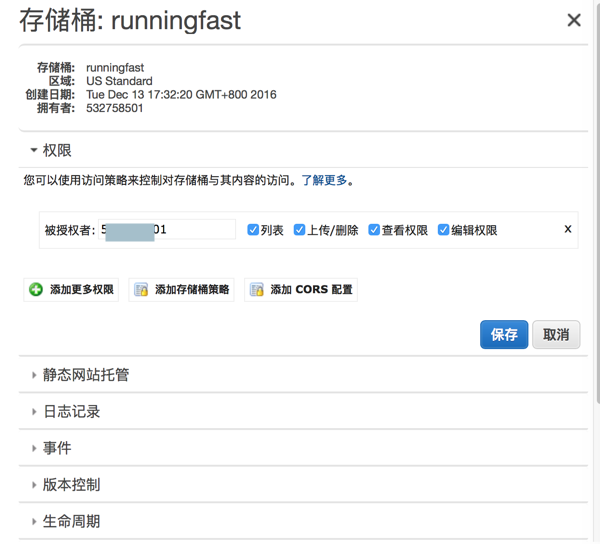The image size is (600, 544).
Task: Disable the 编辑权限 checkbox
Action: click(x=443, y=230)
